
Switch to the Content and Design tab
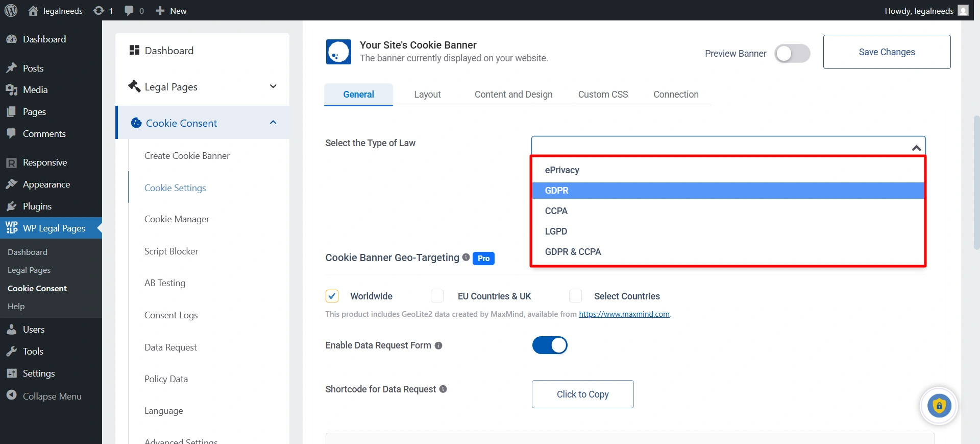pos(513,95)
